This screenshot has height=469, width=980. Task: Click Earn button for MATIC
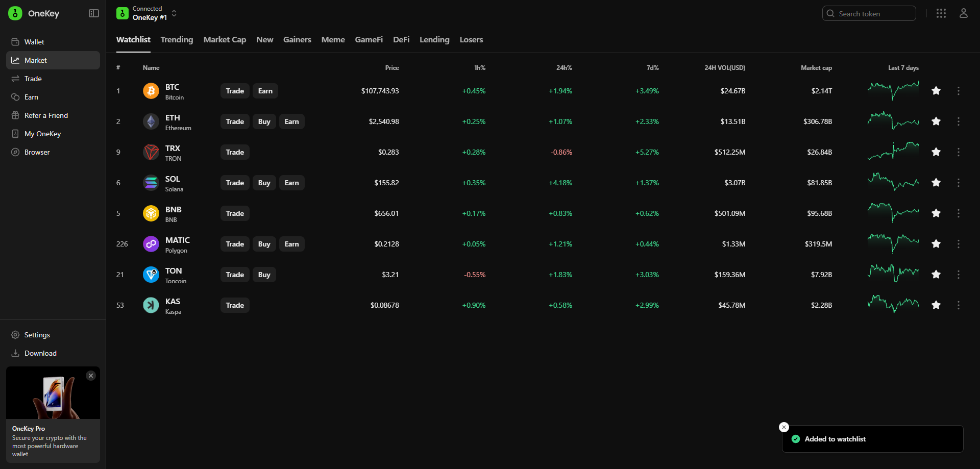[x=292, y=244]
